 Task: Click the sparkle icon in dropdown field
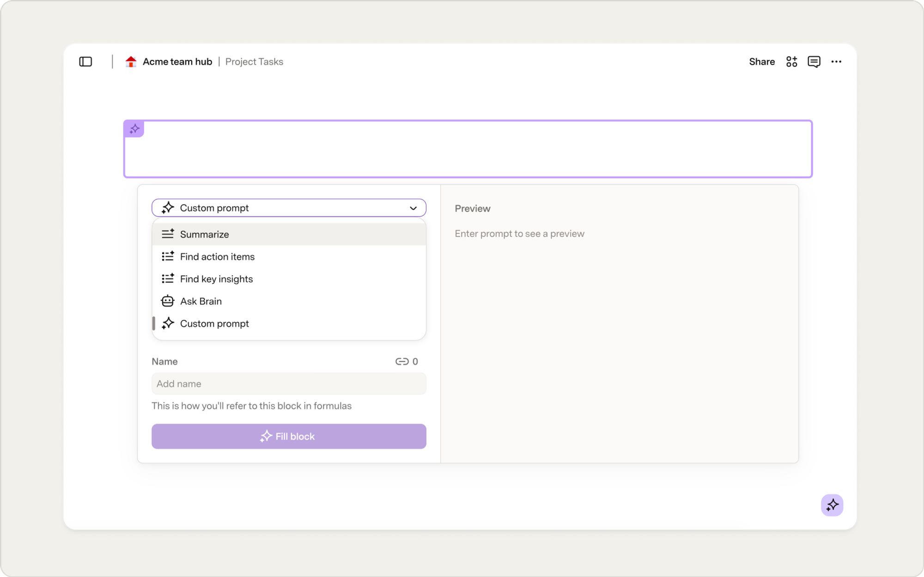tap(168, 207)
